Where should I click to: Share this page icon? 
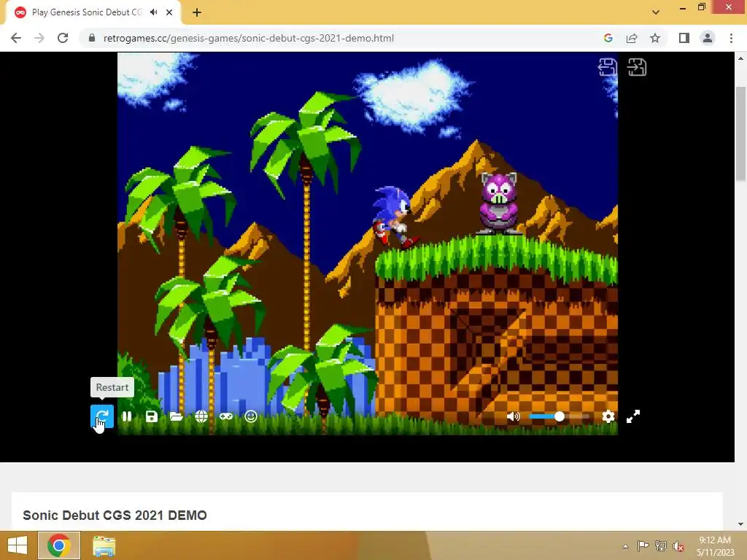[632, 38]
